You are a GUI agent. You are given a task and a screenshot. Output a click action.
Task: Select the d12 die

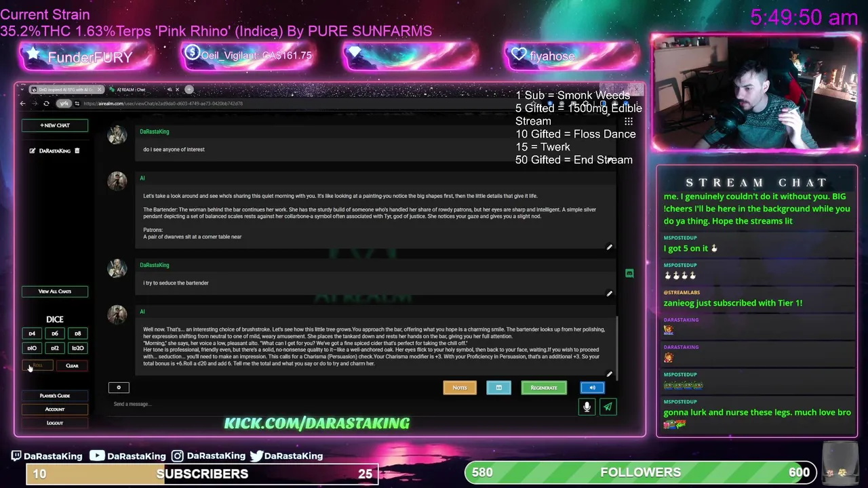pos(55,348)
